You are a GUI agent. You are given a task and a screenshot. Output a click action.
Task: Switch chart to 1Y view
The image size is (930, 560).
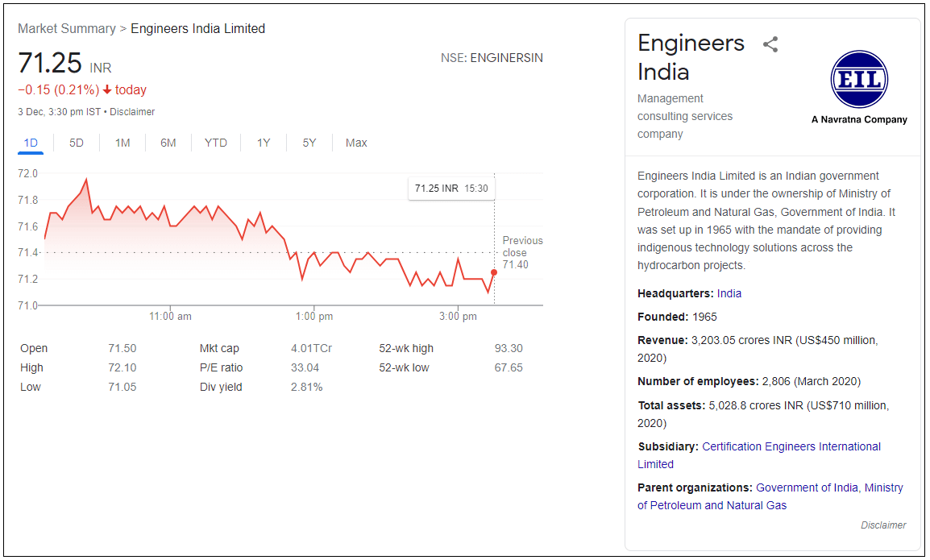tap(264, 143)
